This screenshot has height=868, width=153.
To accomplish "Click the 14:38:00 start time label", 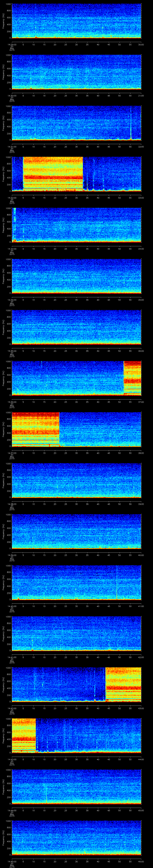I will point(12,504).
